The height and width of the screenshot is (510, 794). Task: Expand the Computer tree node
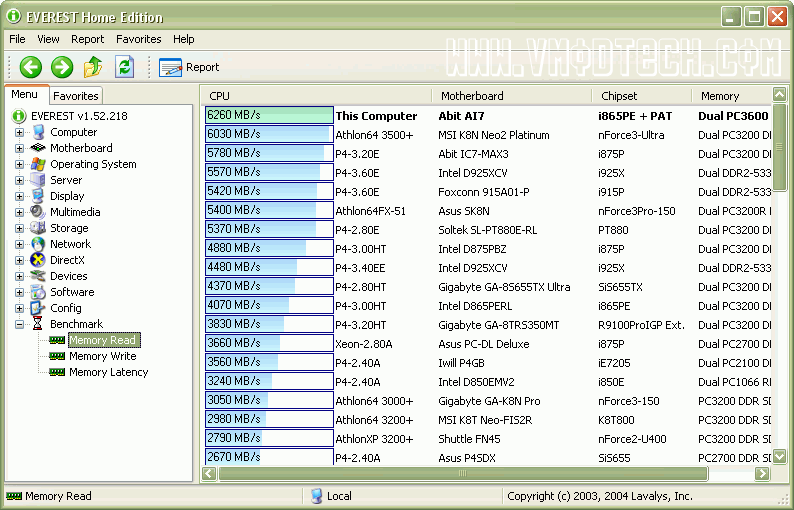point(19,132)
